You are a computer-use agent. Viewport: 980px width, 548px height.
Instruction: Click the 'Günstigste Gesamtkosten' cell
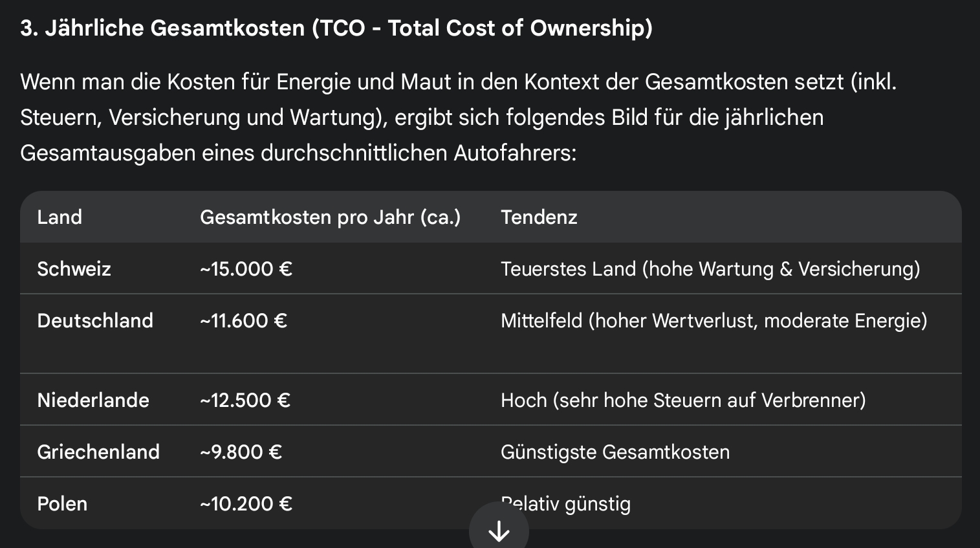(615, 452)
